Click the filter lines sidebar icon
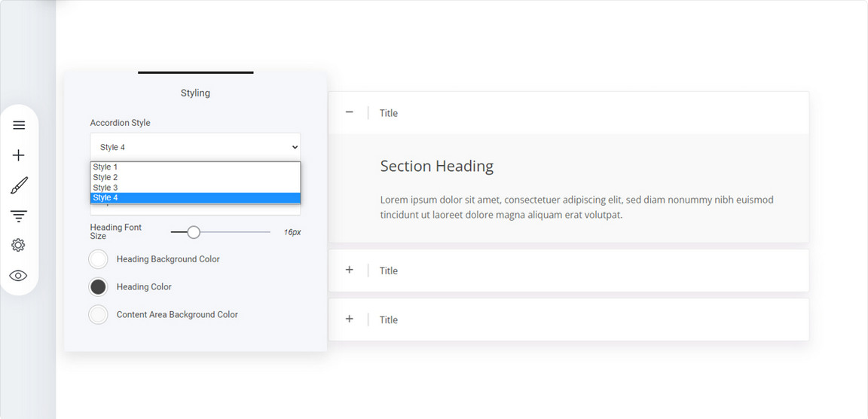 (x=19, y=216)
